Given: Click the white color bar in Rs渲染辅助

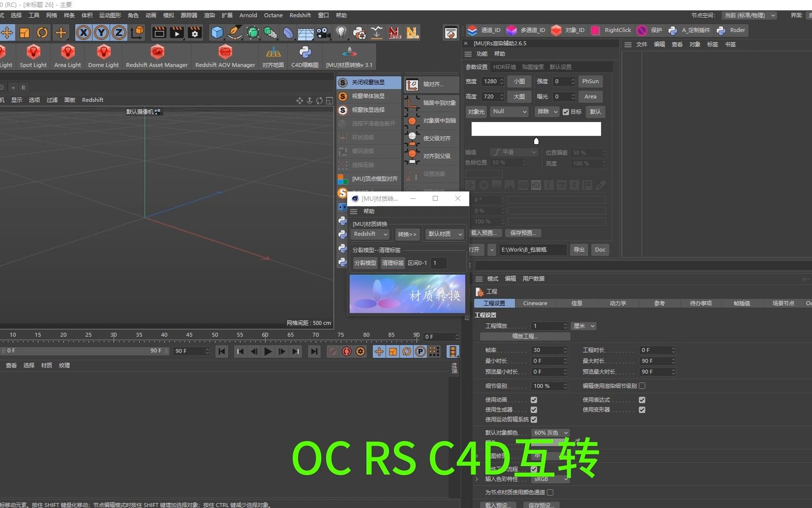Looking at the screenshot, I should [x=535, y=128].
